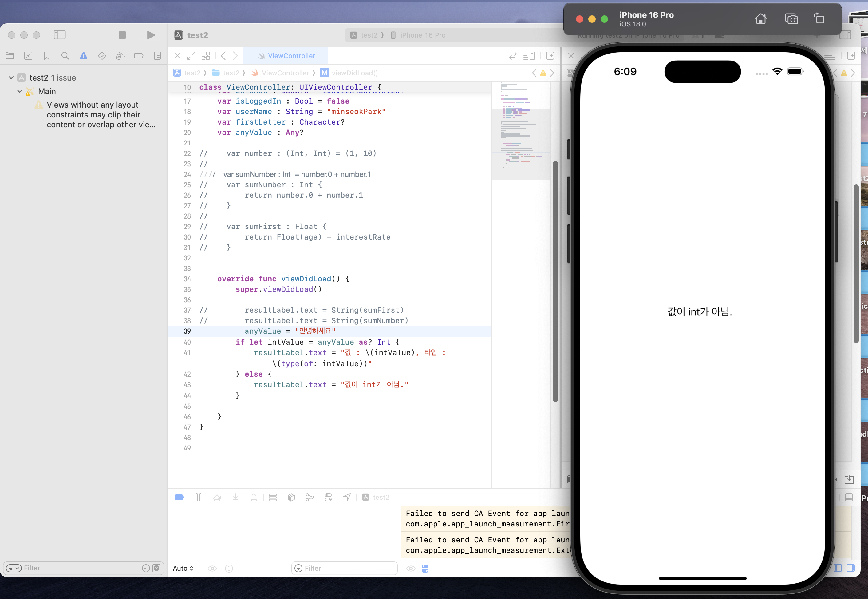Screen dimensions: 868x599
Task: Click the iPhone 16 Pro destination selector
Action: (x=422, y=35)
